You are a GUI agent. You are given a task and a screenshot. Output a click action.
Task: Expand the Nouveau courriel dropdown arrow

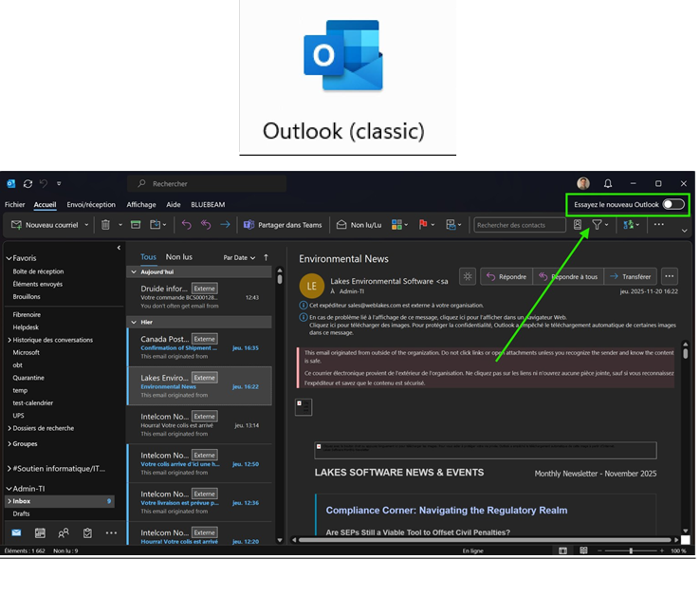coord(86,225)
